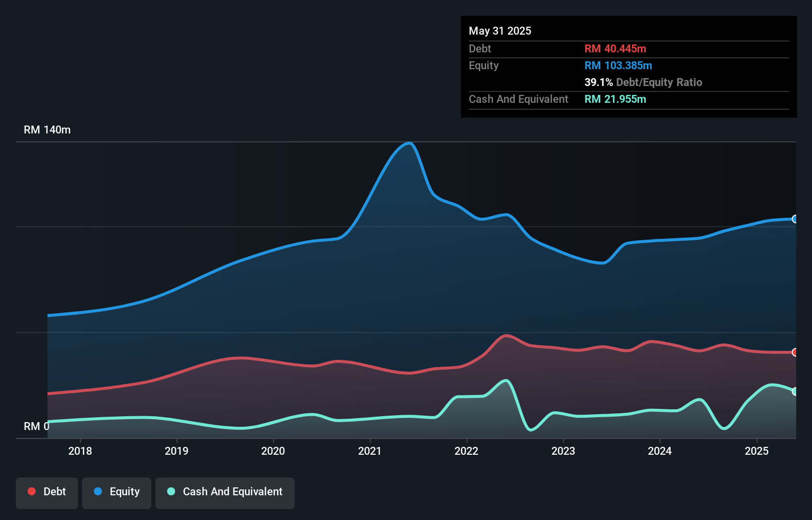The image size is (812, 520).
Task: Click the Equity endpoint marker on chart's right edge
Action: (794, 219)
